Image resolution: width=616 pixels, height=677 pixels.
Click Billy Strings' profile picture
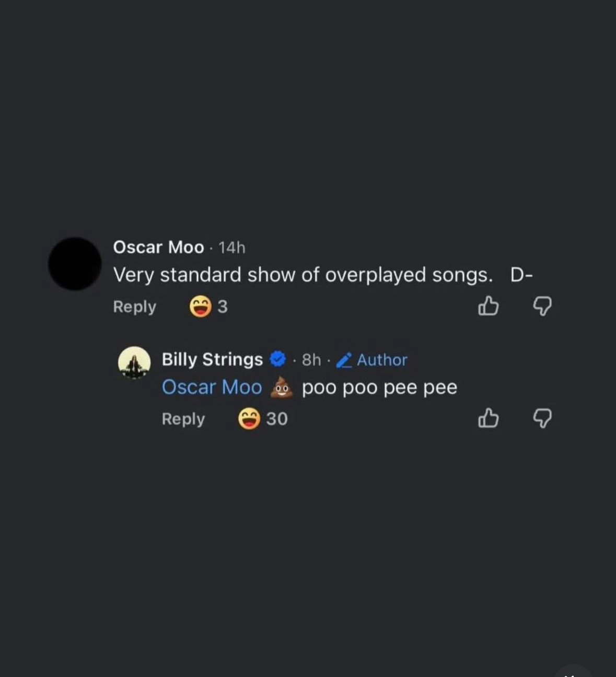[x=134, y=363]
